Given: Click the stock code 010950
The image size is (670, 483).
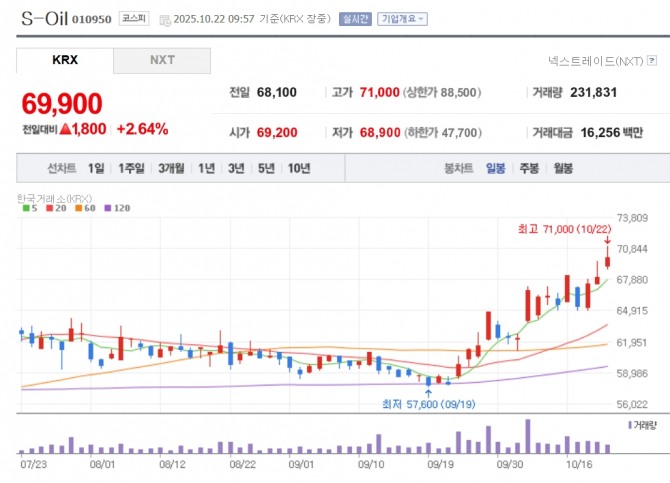Looking at the screenshot, I should tap(91, 19).
